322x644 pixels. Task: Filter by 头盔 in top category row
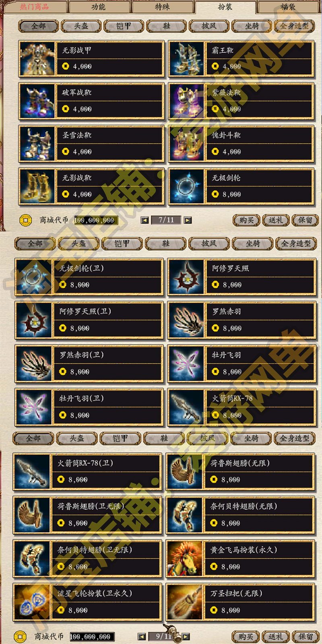(81, 26)
